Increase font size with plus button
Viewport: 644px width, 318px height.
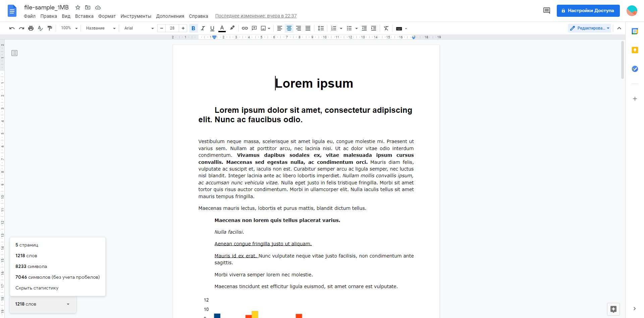click(183, 28)
